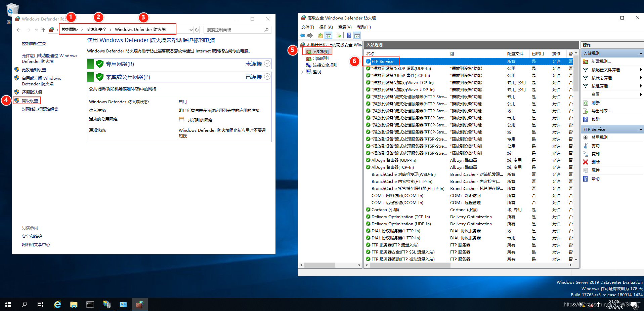This screenshot has width=644, height=311.
Task: Open 按组筛选 filter action
Action: (599, 86)
